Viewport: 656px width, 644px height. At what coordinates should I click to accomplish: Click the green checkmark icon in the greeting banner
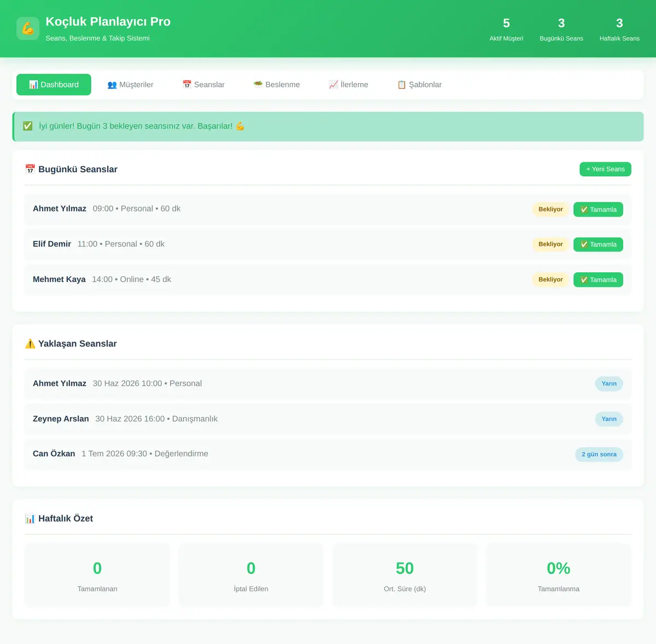(28, 126)
